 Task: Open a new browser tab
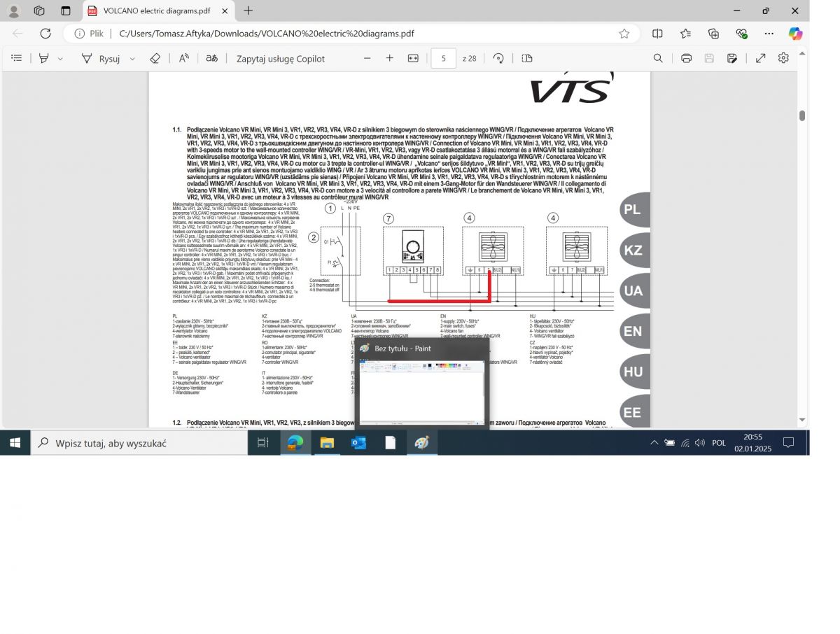pos(248,10)
